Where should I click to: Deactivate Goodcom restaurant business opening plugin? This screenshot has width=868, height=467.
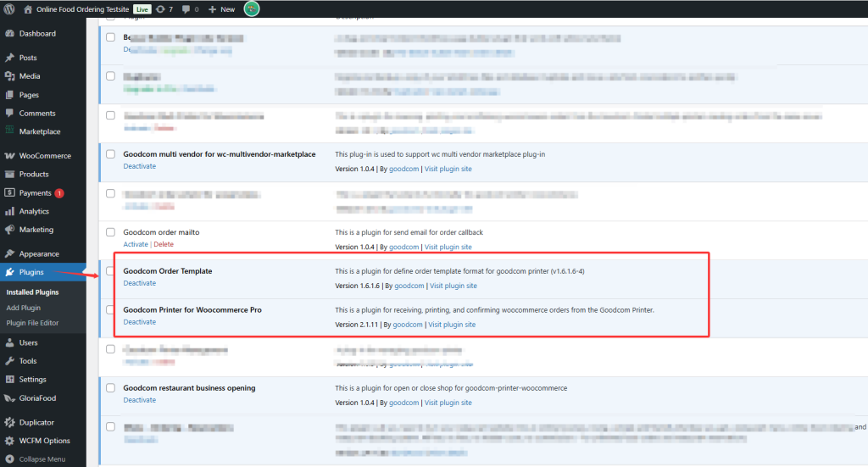[x=140, y=399]
